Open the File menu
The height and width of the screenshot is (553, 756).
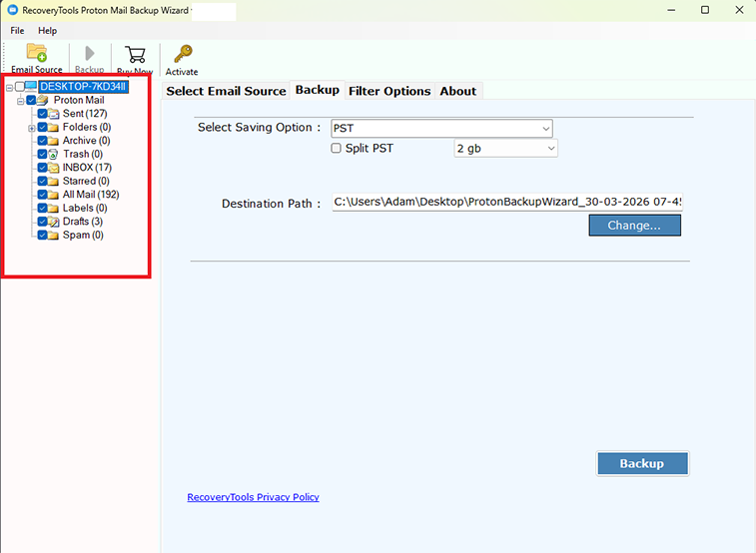pos(17,31)
